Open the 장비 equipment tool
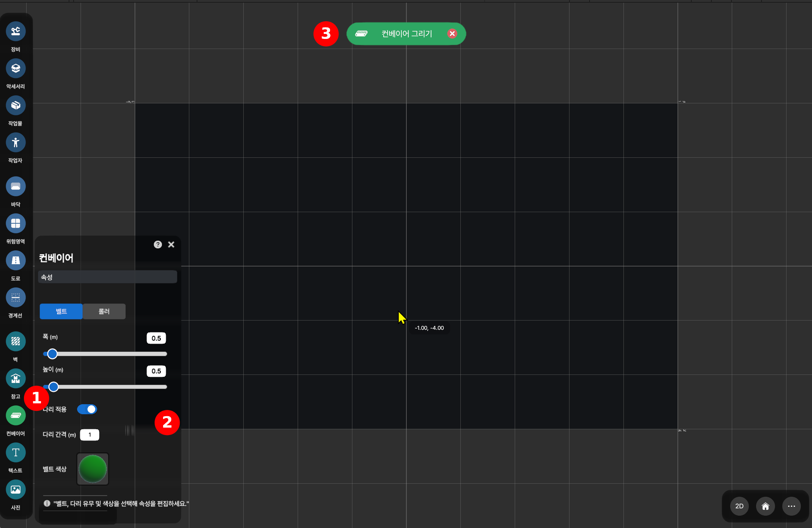Image resolution: width=812 pixels, height=528 pixels. (x=15, y=31)
